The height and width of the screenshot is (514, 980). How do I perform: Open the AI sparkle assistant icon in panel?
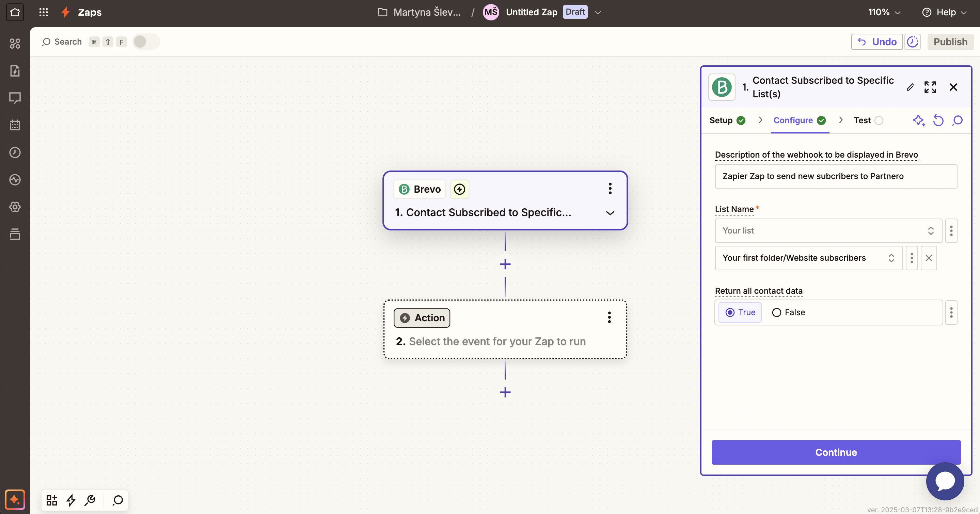919,121
